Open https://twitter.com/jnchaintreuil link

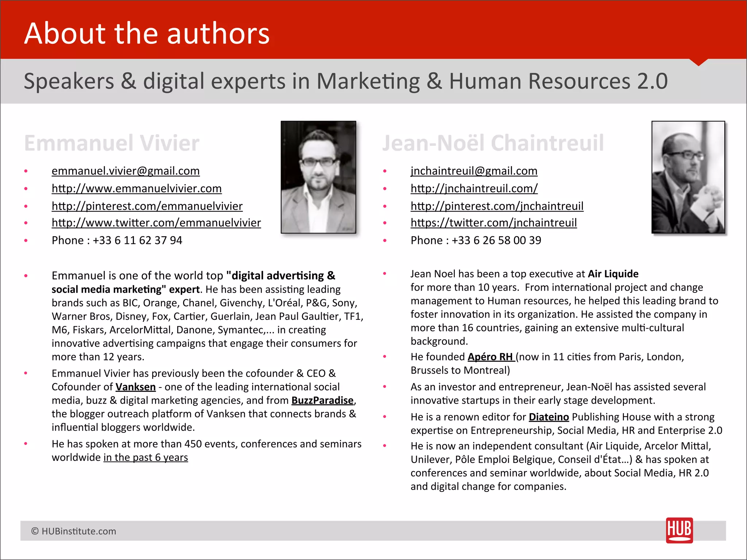pyautogui.click(x=494, y=223)
